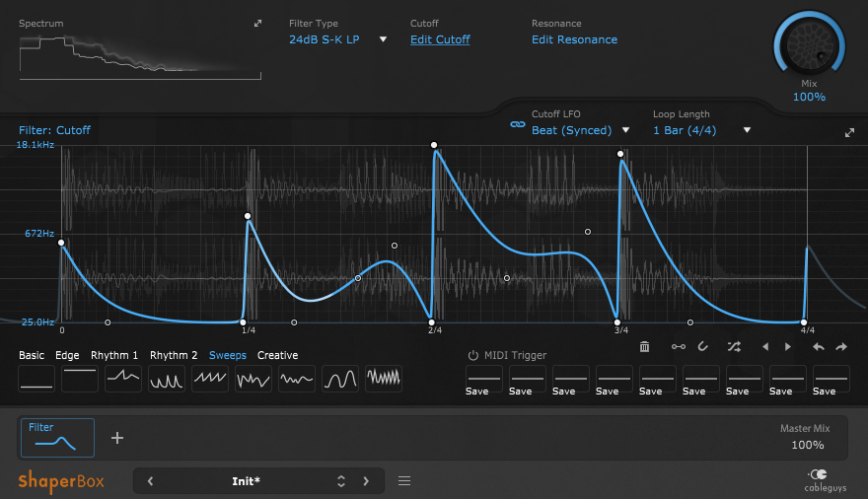
Task: Click the Edit Cutoff link
Action: pos(440,39)
